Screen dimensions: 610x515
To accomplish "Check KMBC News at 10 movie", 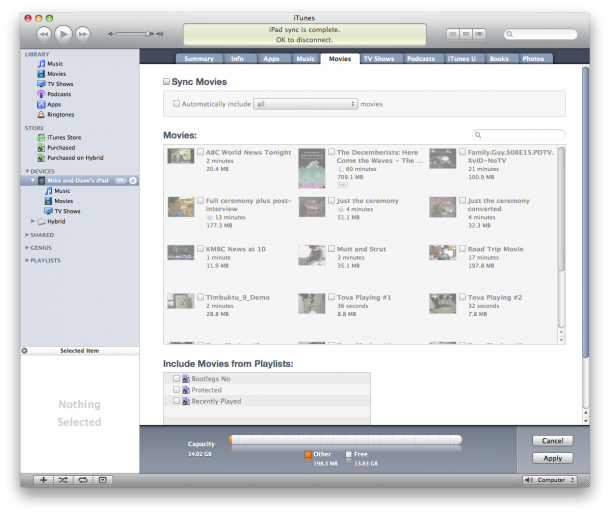I will coord(200,248).
